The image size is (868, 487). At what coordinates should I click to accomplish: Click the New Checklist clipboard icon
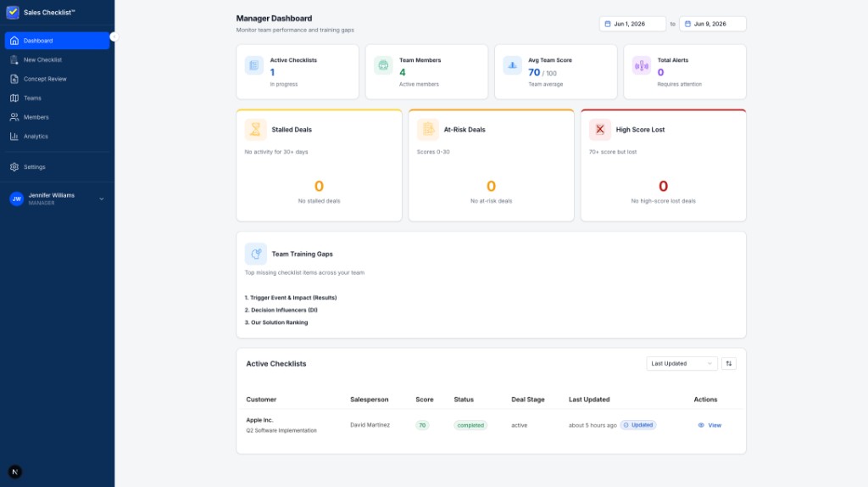(x=14, y=60)
